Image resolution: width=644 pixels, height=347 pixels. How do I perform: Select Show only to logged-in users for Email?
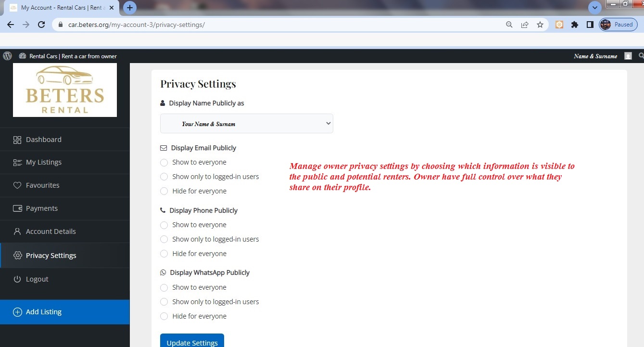(164, 177)
